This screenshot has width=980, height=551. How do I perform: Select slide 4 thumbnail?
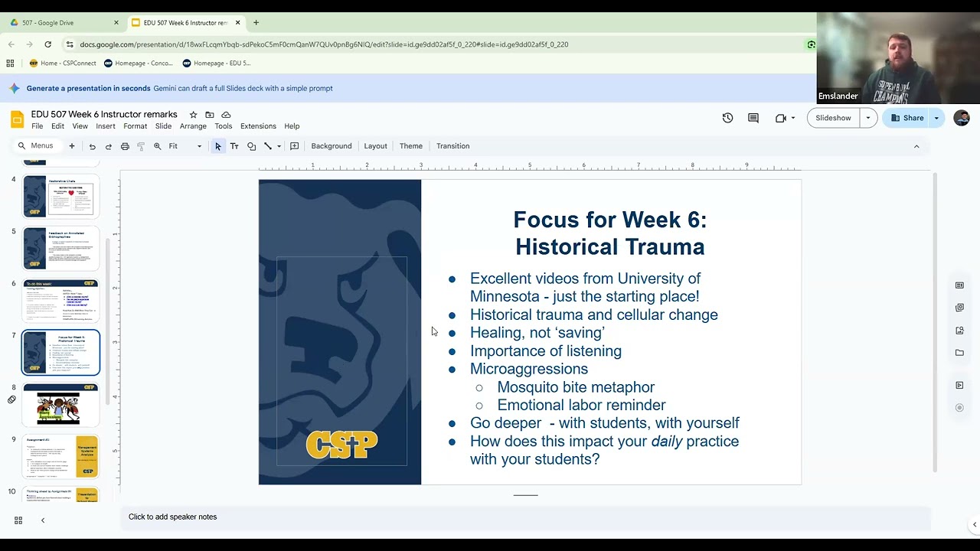pos(60,197)
